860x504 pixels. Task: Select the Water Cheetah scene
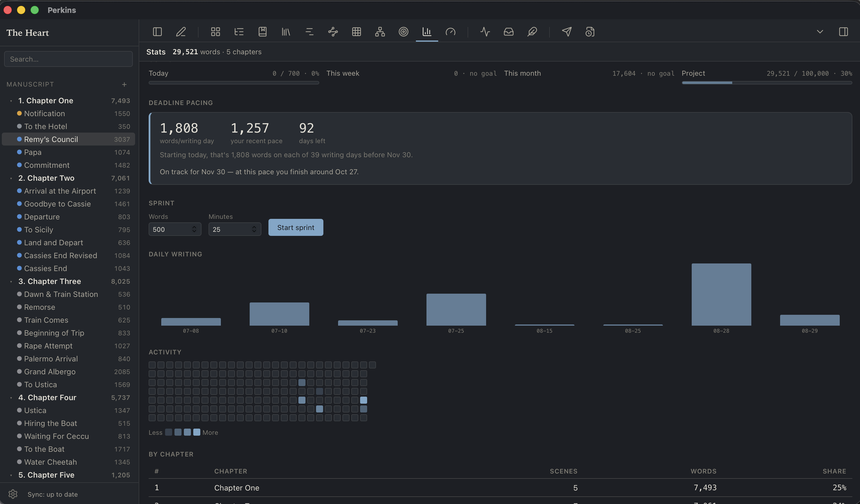[x=69, y=462]
